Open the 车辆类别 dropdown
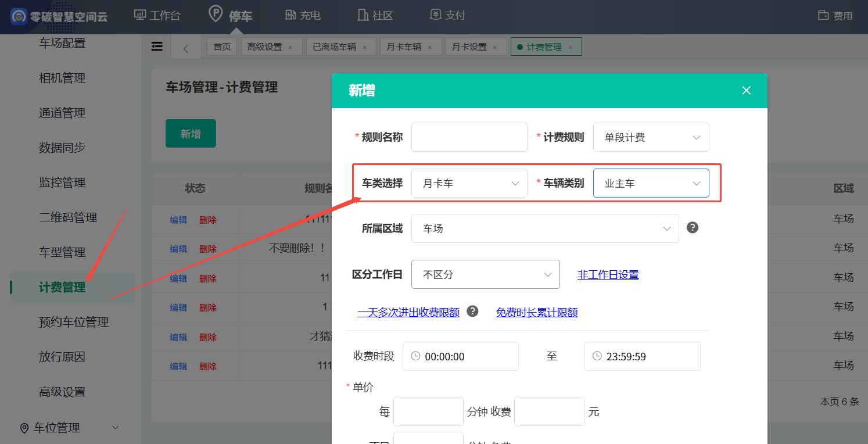The width and height of the screenshot is (868, 444). click(651, 183)
